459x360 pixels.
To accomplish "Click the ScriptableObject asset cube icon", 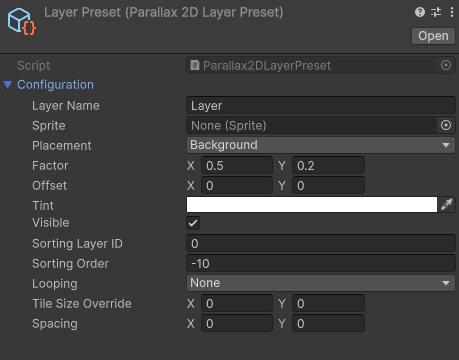I will pyautogui.click(x=22, y=21).
